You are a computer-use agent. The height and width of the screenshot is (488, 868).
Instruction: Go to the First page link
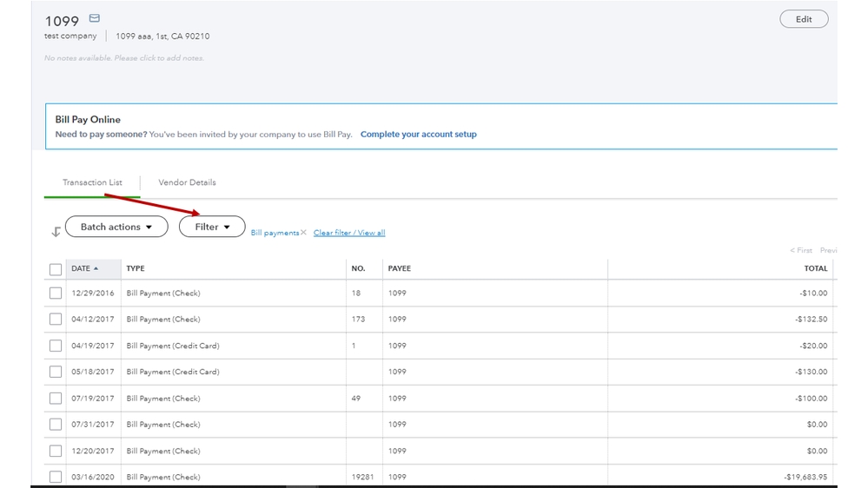coord(802,250)
